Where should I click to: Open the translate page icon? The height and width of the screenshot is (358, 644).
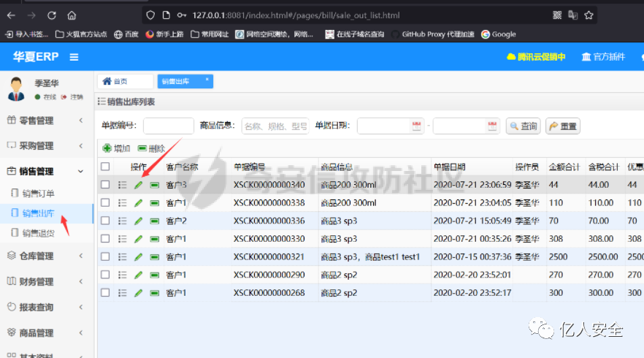coord(573,15)
